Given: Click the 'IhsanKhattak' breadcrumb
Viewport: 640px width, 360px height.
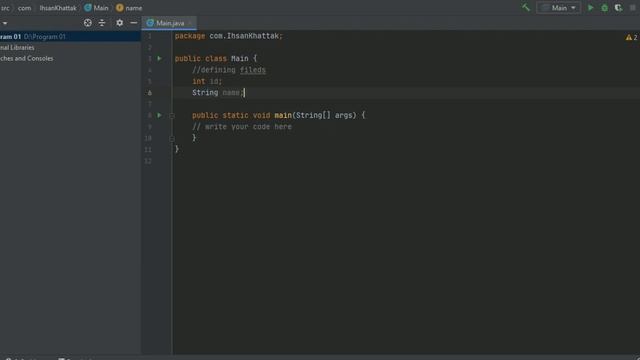Looking at the screenshot, I should 58,8.
